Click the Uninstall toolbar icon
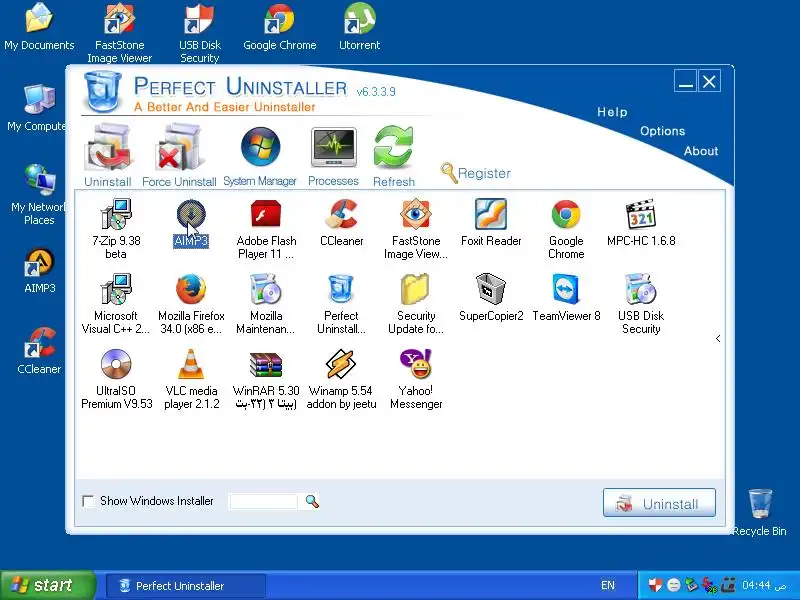800x600 pixels. (x=108, y=156)
